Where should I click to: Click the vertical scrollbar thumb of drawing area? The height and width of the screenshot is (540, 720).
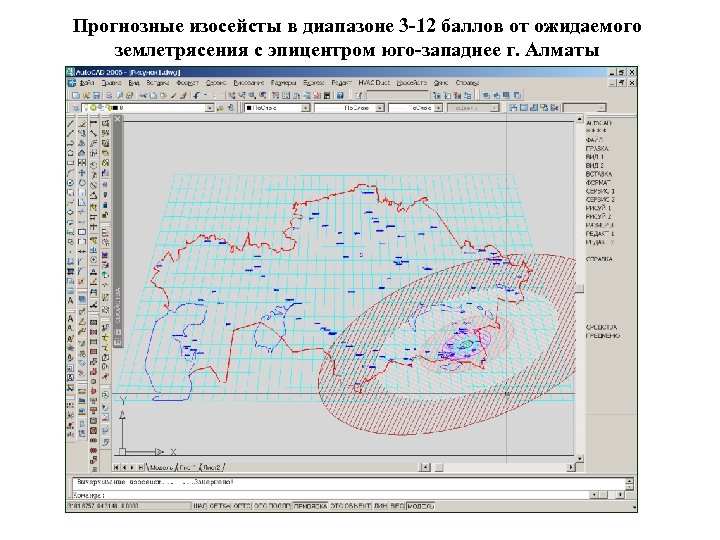tap(580, 288)
